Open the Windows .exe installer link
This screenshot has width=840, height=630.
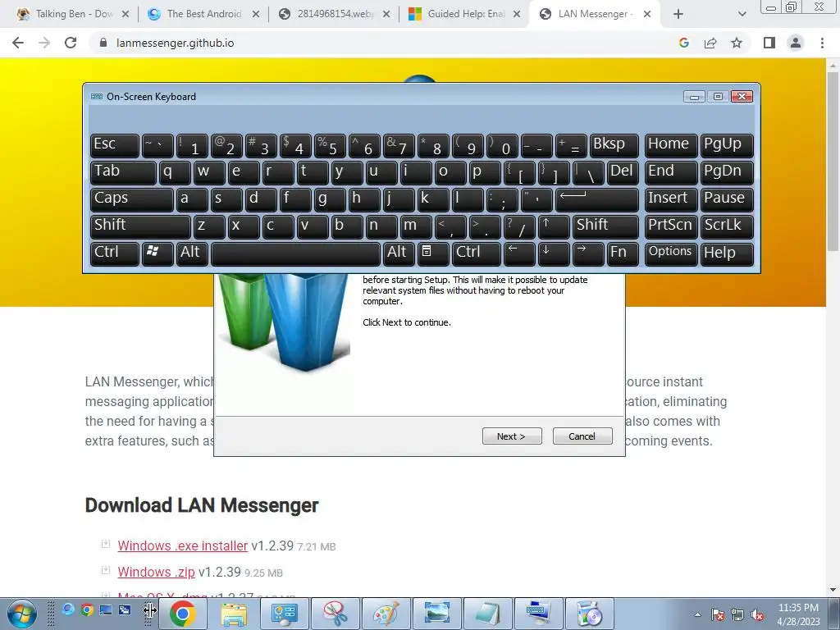click(x=183, y=546)
